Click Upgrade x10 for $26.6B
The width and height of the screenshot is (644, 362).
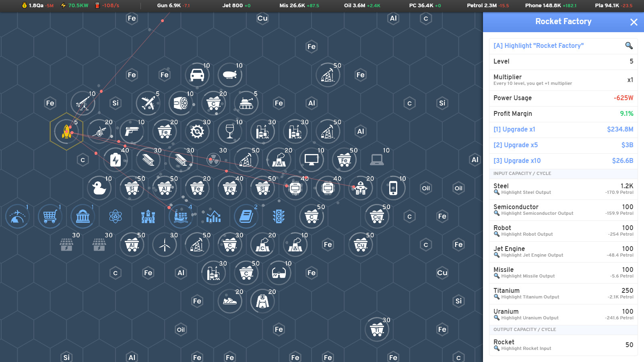tap(563, 160)
